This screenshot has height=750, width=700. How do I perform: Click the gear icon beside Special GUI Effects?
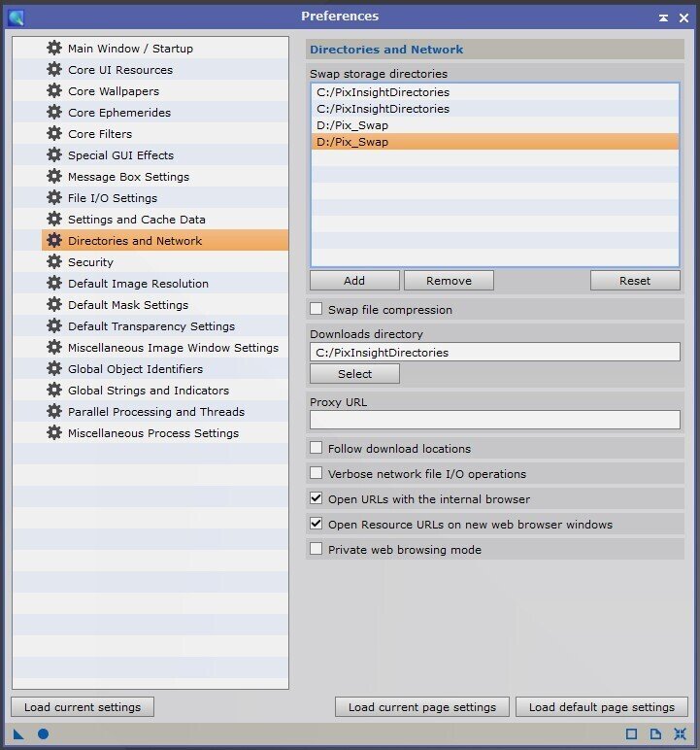click(54, 155)
